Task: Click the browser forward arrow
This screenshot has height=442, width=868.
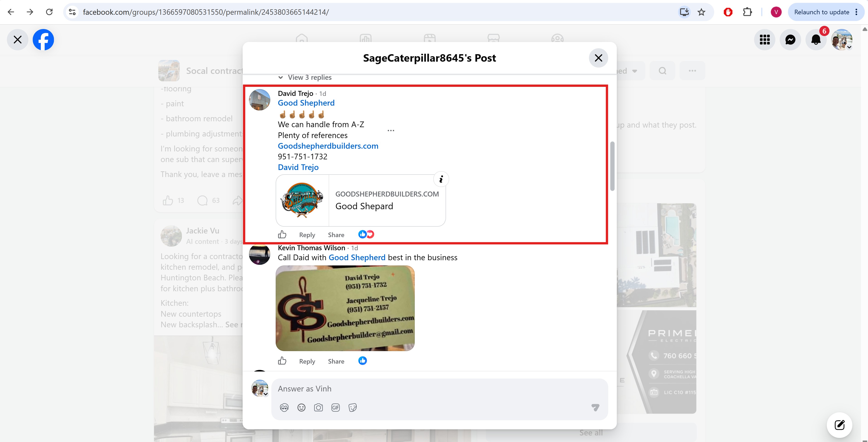Action: (30, 12)
